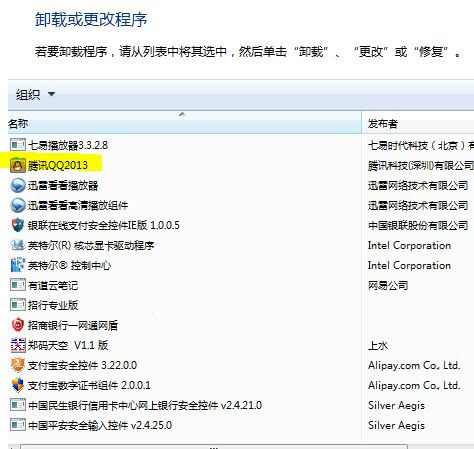Sort list by 名称 column header
This screenshot has width=474, height=449.
[185, 123]
